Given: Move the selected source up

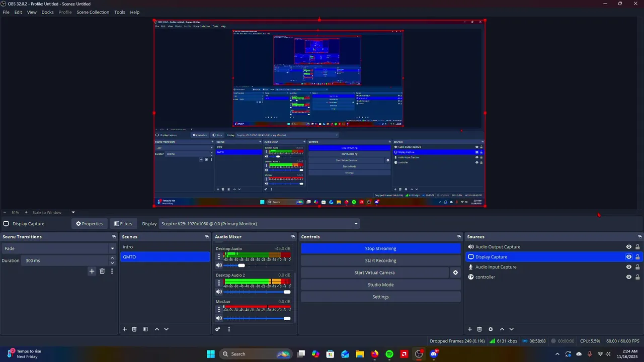Looking at the screenshot, I should click(x=502, y=329).
